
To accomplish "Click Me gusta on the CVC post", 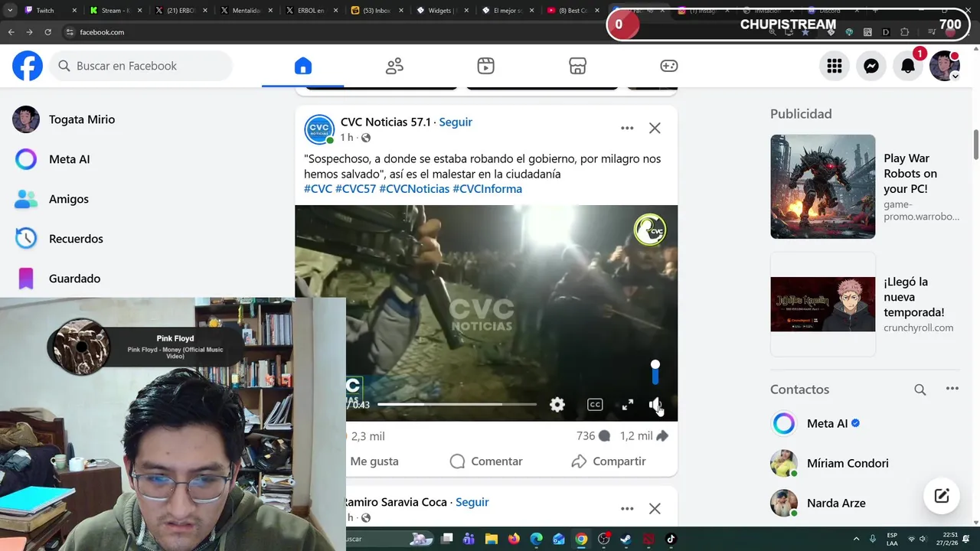I will (x=374, y=461).
